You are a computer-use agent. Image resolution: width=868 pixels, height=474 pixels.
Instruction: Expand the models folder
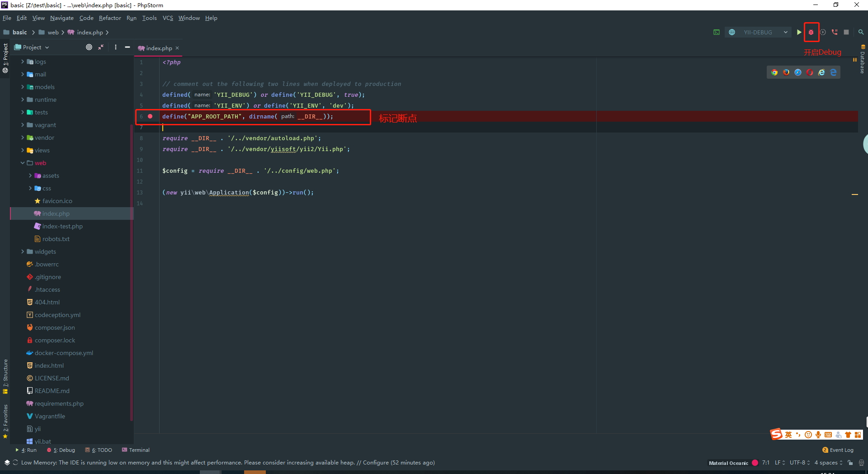23,87
